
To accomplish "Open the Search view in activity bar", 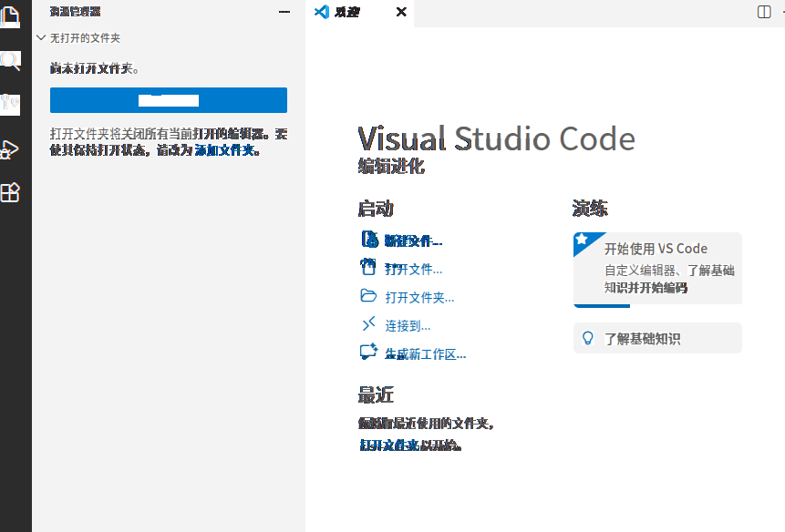I will point(10,61).
